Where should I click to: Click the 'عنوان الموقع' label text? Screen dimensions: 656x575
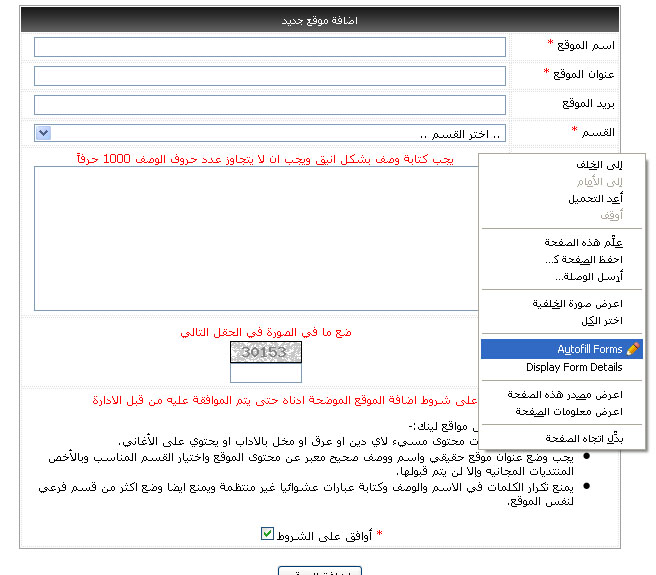coord(584,74)
